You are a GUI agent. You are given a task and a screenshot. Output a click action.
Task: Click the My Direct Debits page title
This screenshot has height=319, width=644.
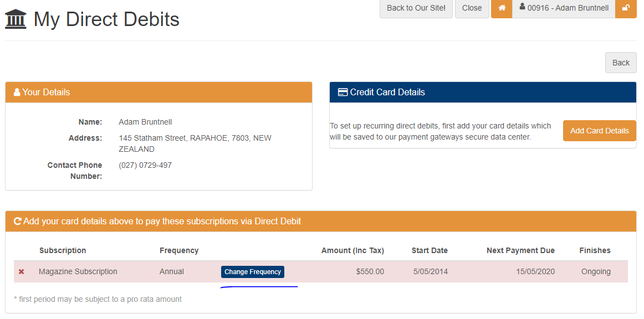[106, 19]
